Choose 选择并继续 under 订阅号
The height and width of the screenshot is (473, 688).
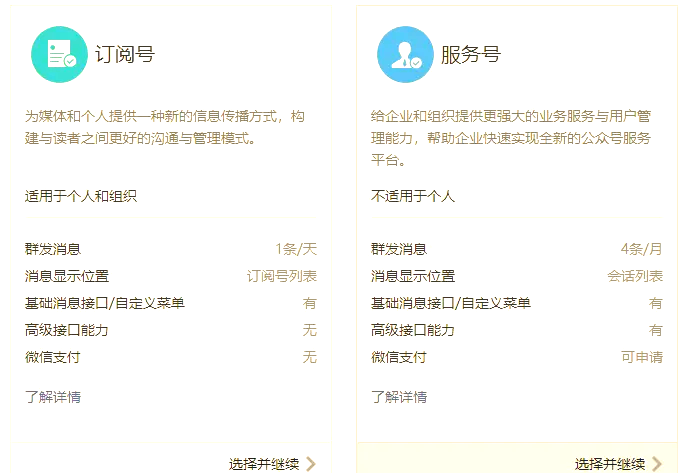click(264, 464)
